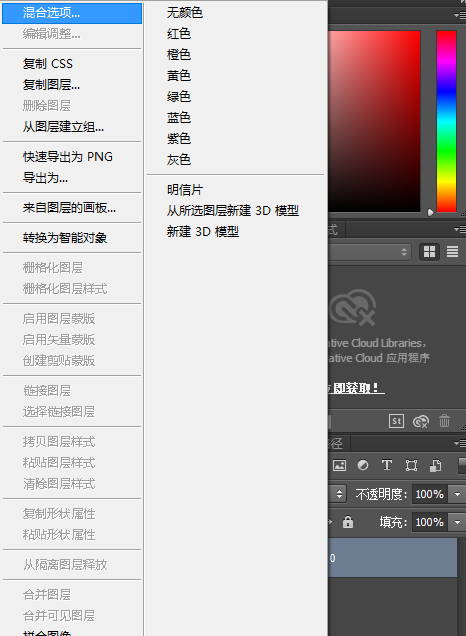
Task: Click the Creative Cloud sync status icon
Action: [x=421, y=421]
